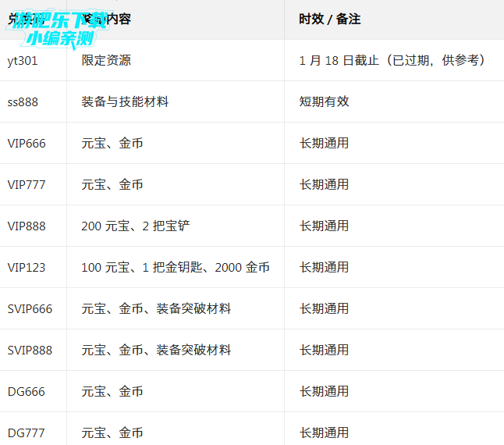Click the 限定资源 reward cell
Viewport: 504px width, 445px height.
106,60
